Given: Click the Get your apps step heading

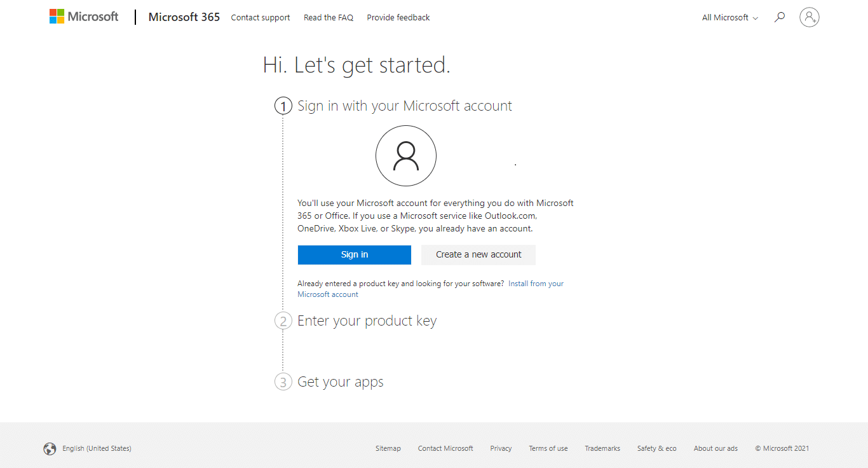Looking at the screenshot, I should coord(341,382).
